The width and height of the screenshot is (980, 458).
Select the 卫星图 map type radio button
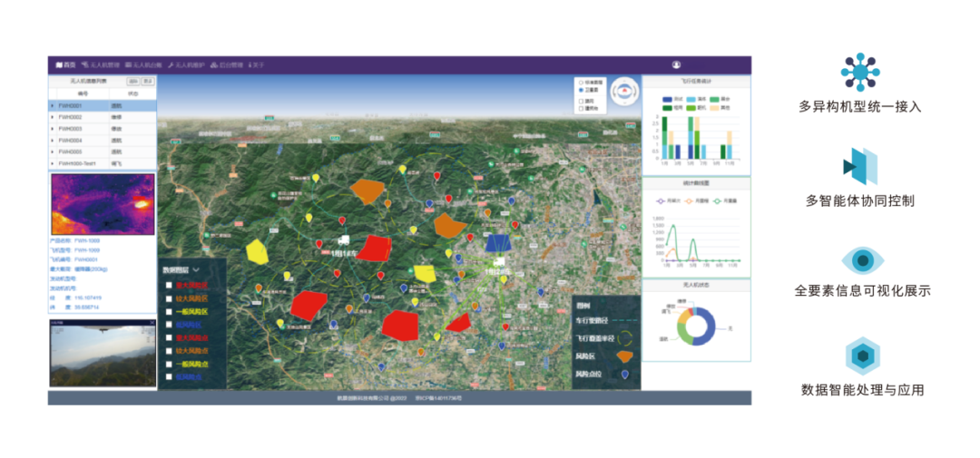click(x=582, y=91)
